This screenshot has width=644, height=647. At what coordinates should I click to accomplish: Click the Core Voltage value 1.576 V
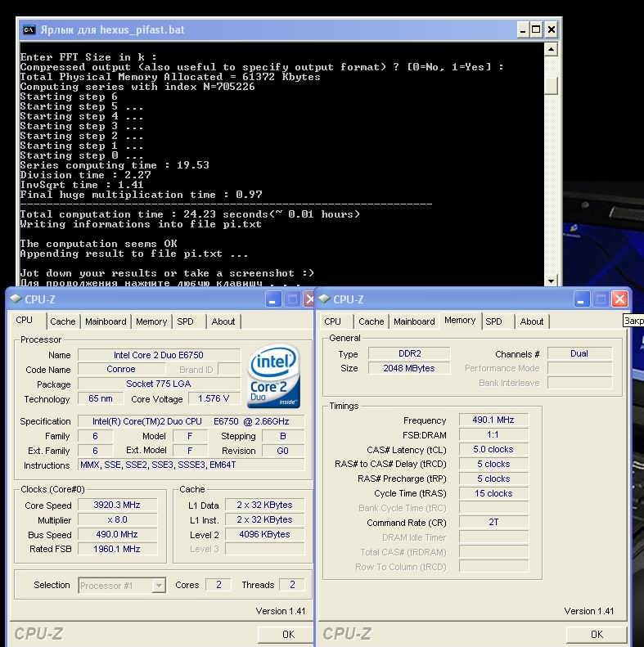click(214, 398)
